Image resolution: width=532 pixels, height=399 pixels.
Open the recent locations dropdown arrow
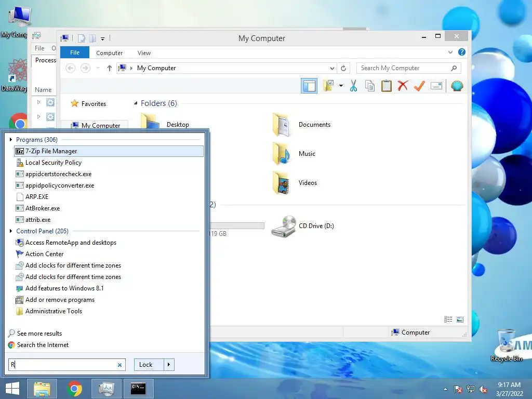point(98,68)
